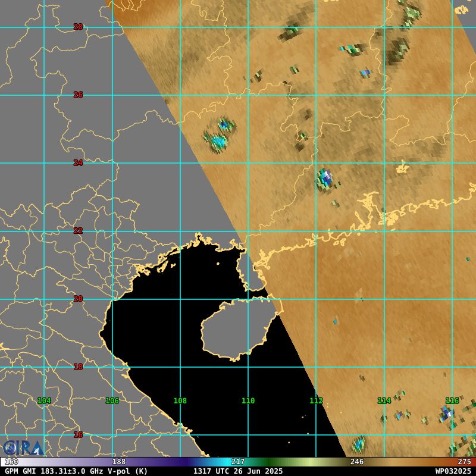Click the 1317 UTC 26 Jun 2025 timestamp
The image size is (476, 476).
pyautogui.click(x=237, y=471)
